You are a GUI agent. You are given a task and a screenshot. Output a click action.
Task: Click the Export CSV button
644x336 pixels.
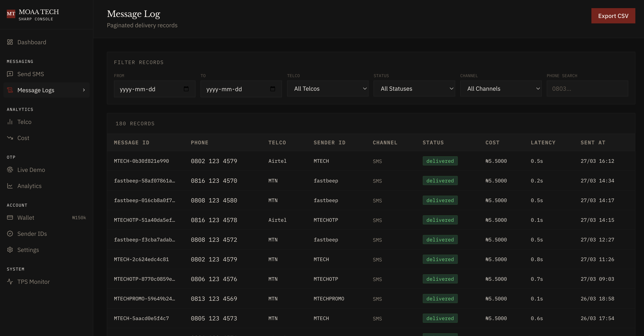tap(613, 15)
